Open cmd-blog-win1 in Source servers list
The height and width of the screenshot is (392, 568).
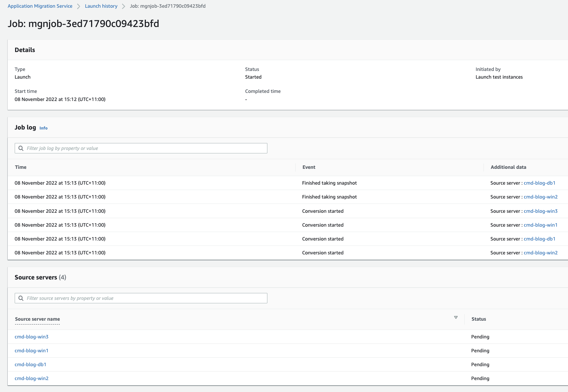pyautogui.click(x=32, y=351)
